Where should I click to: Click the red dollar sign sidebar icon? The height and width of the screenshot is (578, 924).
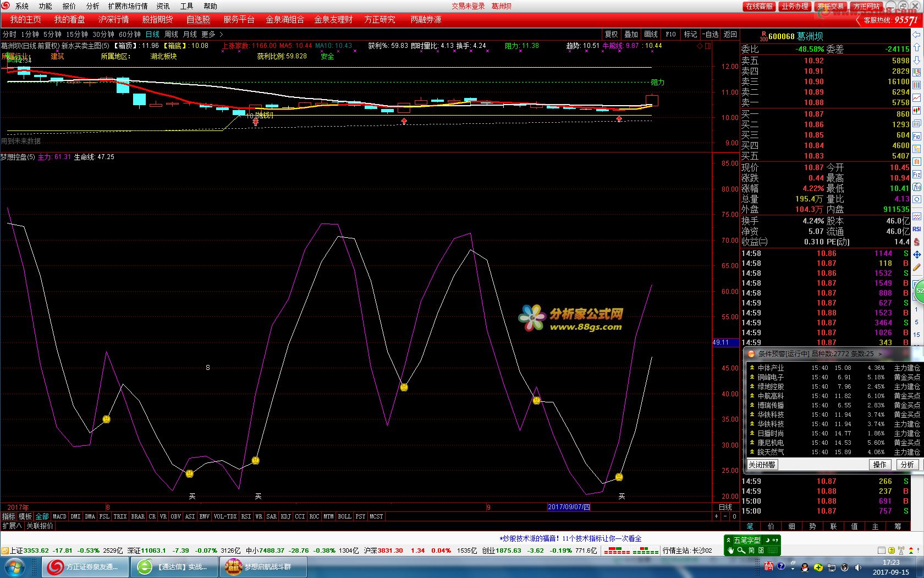pos(917,242)
